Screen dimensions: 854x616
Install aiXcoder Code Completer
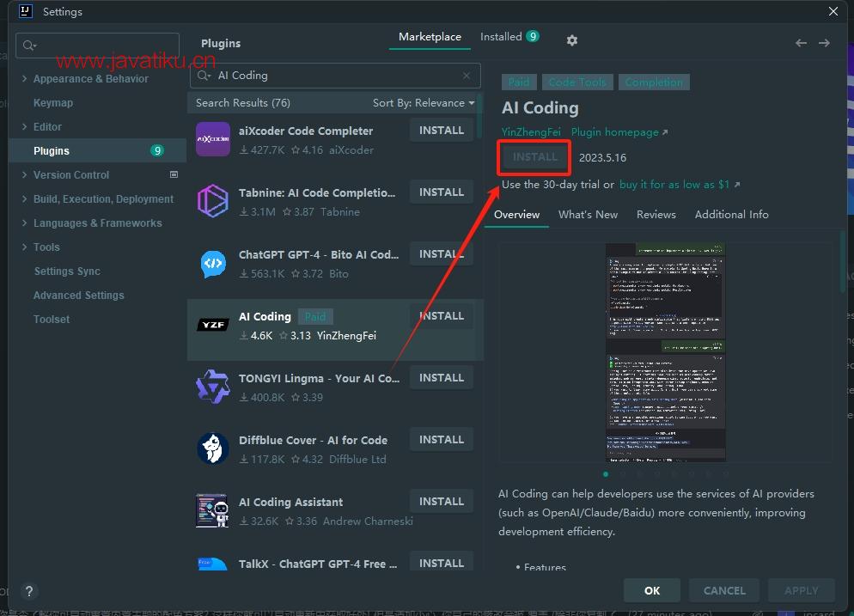441,131
